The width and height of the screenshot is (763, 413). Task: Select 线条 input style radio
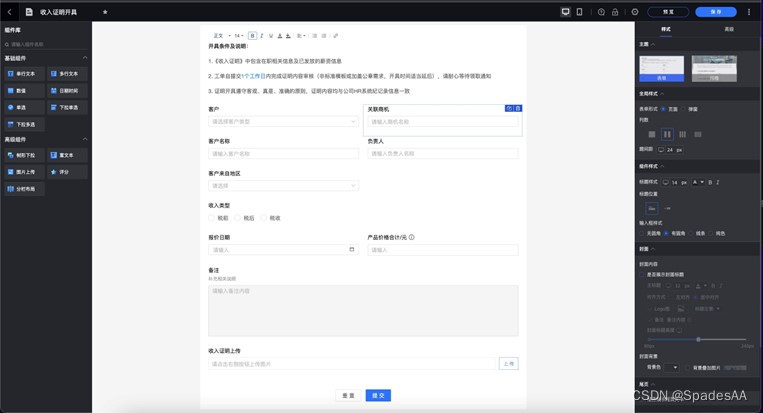pyautogui.click(x=690, y=233)
